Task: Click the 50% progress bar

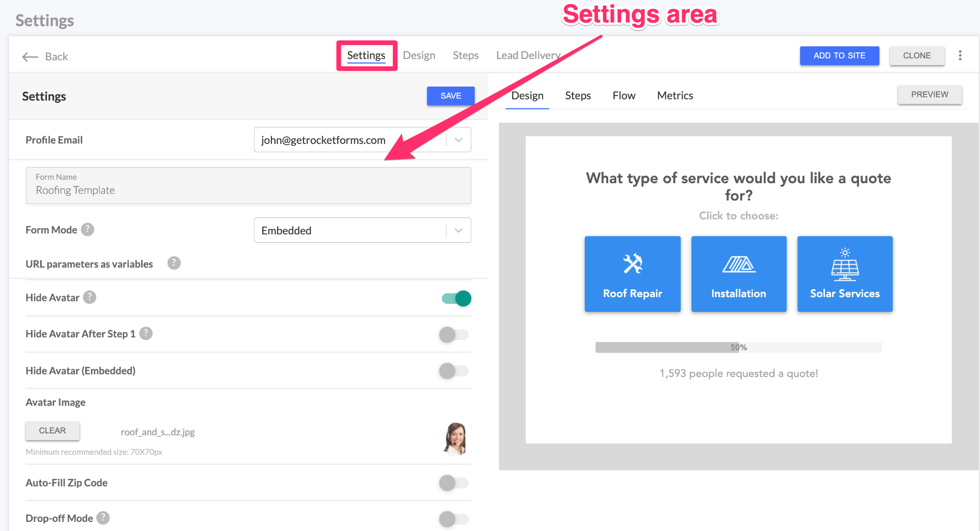Action: 738,347
